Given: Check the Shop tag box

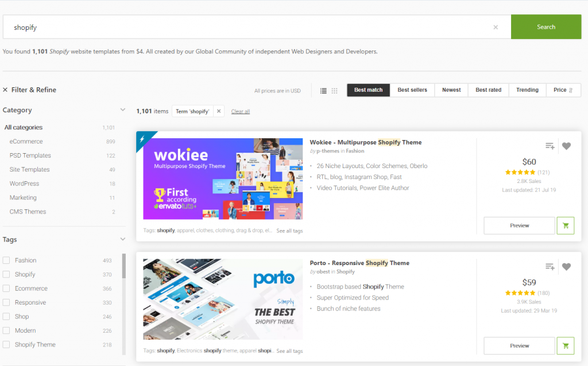Looking at the screenshot, I should click(x=6, y=317).
